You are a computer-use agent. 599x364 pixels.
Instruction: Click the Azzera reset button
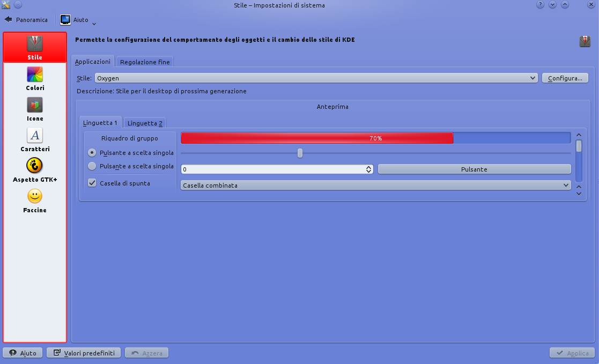pyautogui.click(x=147, y=353)
